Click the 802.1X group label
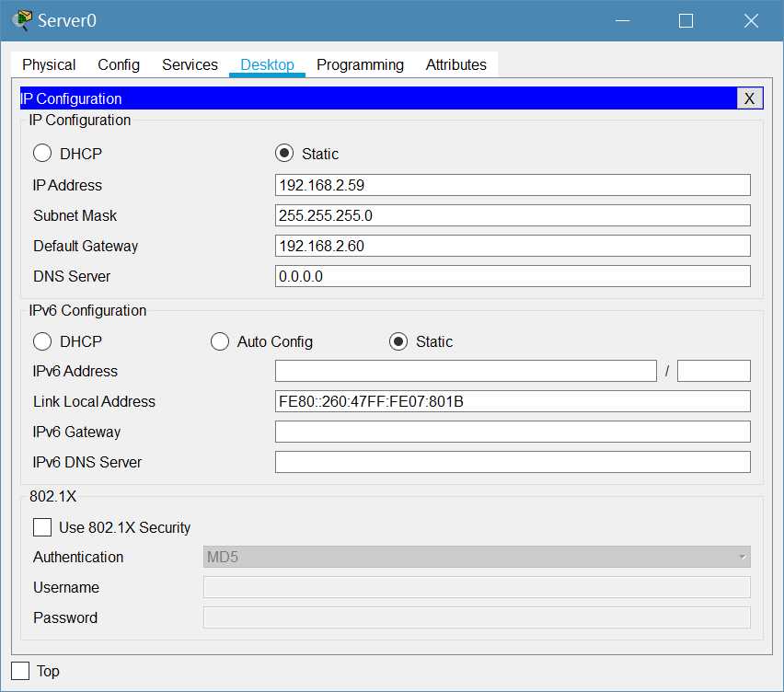Image resolution: width=784 pixels, height=692 pixels. (x=52, y=496)
